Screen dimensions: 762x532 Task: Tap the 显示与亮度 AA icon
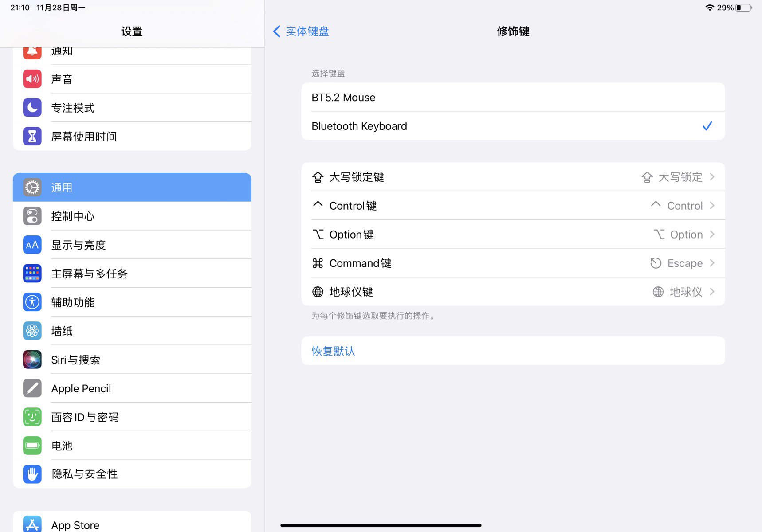tap(32, 245)
